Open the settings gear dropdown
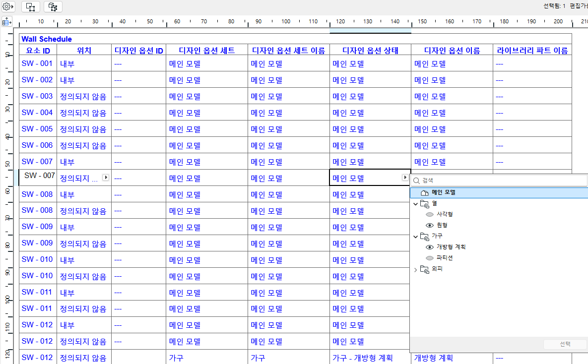This screenshot has width=588, height=364. (x=8, y=7)
